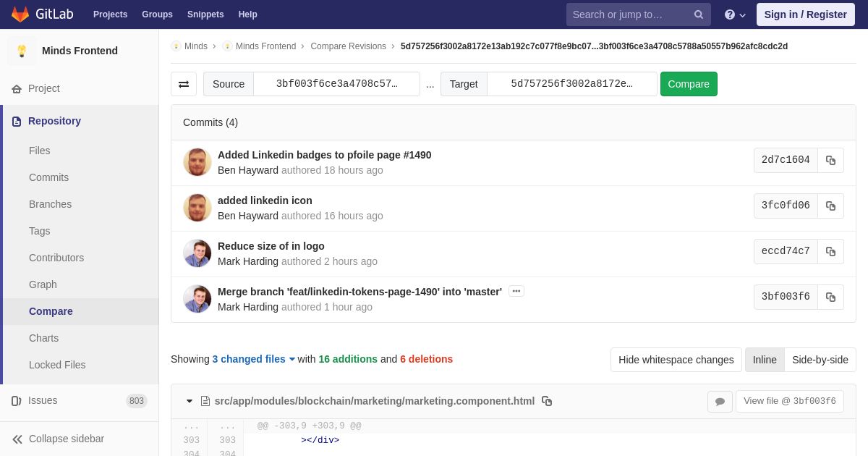868x456 pixels.
Task: Click the GitLab fox logo
Action: click(20, 14)
